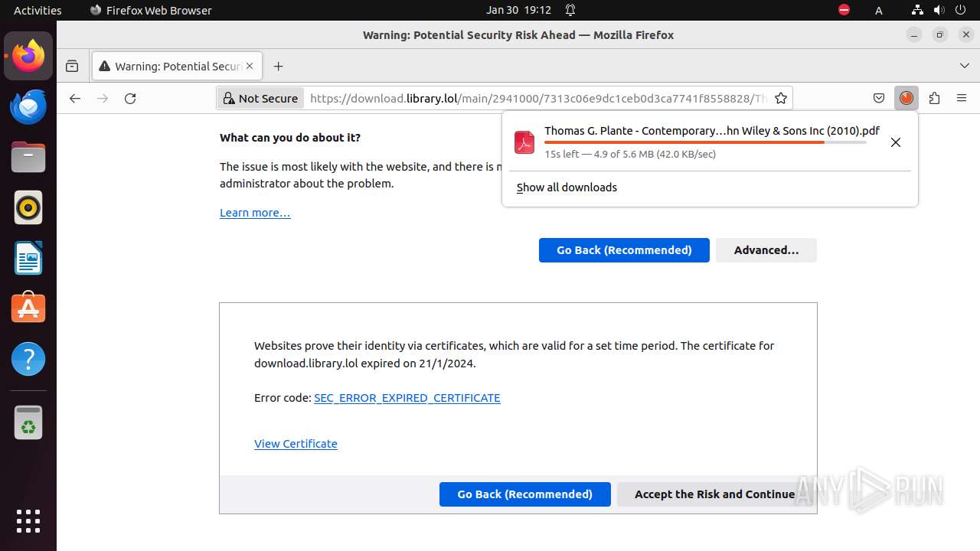Open the Learn more link

255,213
